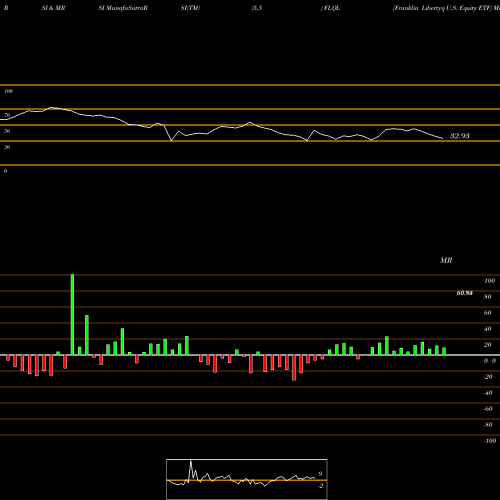Viewport: 500px width, 500px height.
Task: Click the MR axis label 80
Action: click(x=488, y=297)
